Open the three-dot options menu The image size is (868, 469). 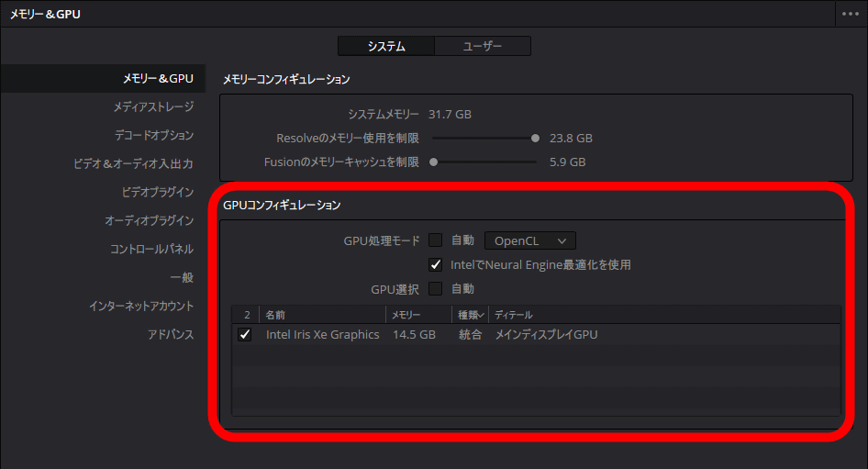(851, 14)
